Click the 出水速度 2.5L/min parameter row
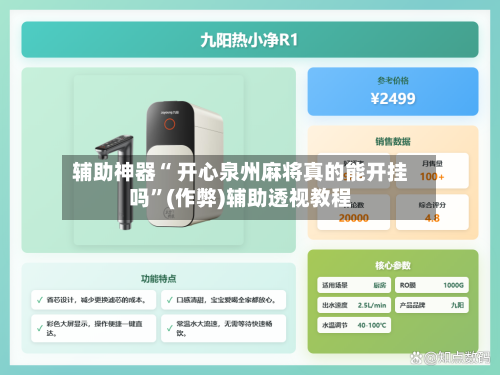This screenshot has height=375, width=500. click(x=354, y=305)
